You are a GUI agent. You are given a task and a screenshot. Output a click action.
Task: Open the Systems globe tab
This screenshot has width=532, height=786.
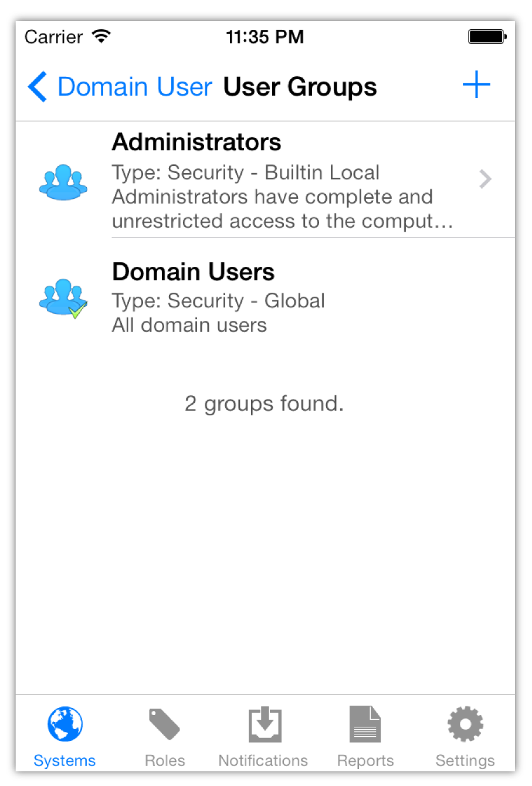click(65, 724)
